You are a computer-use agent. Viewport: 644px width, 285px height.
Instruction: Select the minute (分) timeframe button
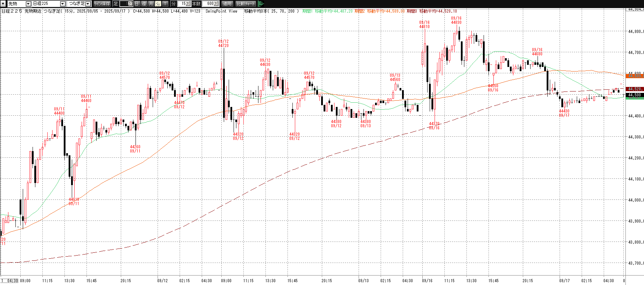click(158, 4)
